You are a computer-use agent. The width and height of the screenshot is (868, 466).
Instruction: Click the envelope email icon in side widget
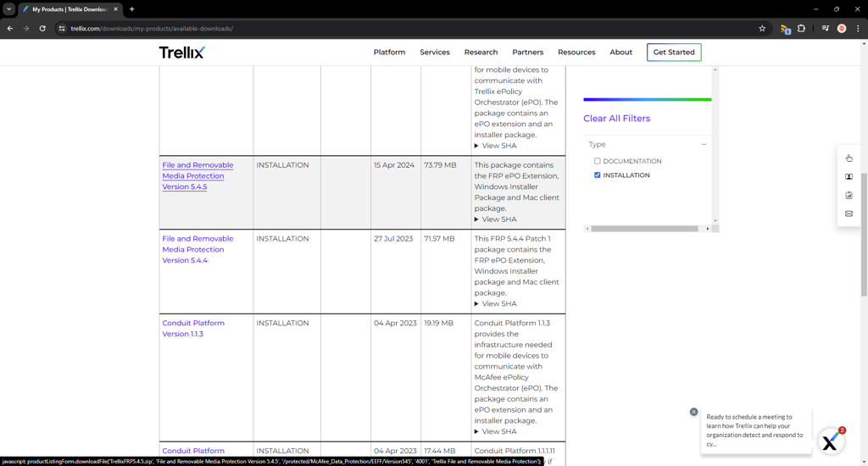click(x=849, y=214)
